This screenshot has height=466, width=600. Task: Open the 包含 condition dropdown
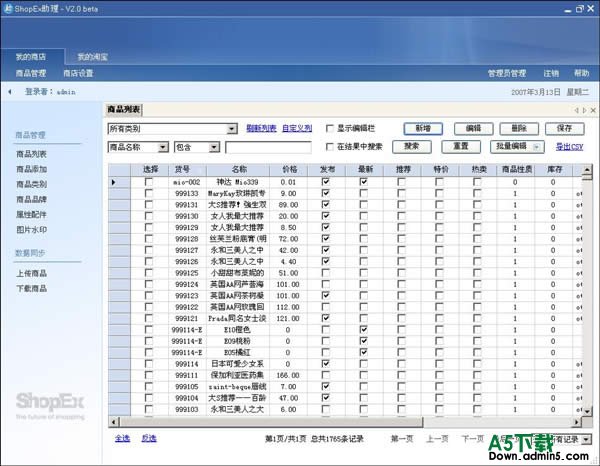tap(214, 147)
